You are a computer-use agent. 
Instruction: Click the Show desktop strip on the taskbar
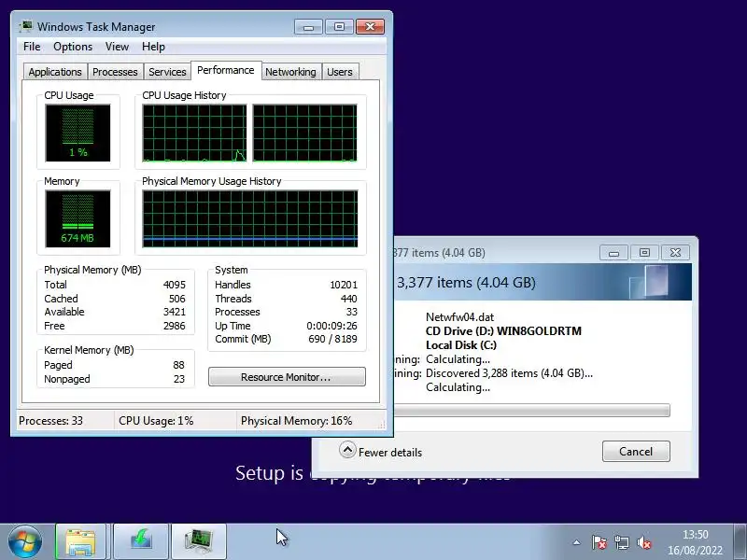pos(740,542)
